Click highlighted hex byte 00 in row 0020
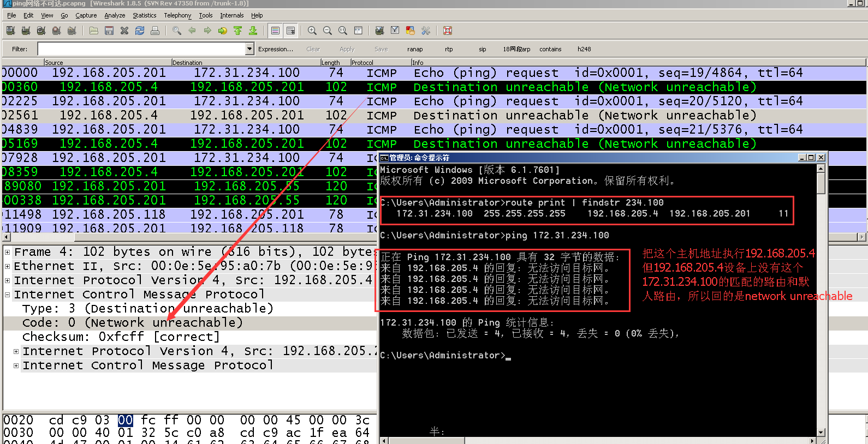Viewport: 868px width, 444px height. (x=125, y=420)
